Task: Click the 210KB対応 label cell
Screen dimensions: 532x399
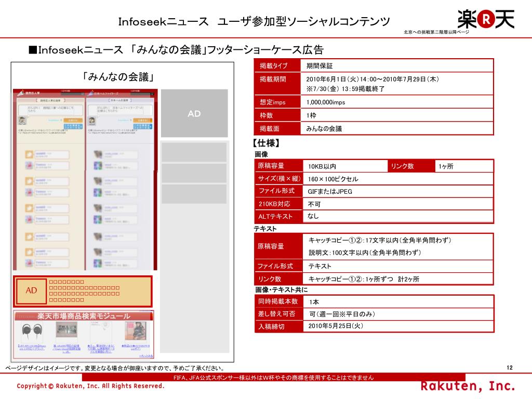Action: 279,204
